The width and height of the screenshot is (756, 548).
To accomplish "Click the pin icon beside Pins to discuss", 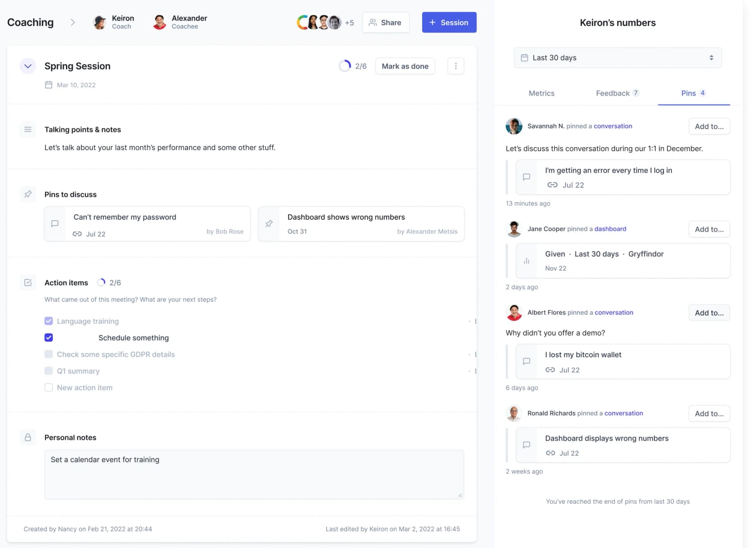I will click(x=28, y=194).
